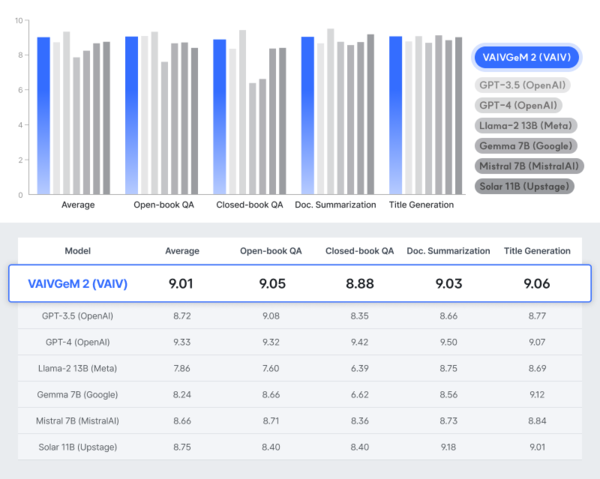This screenshot has width=600, height=479.
Task: Click the Title Generation chart axis label
Action: (423, 205)
